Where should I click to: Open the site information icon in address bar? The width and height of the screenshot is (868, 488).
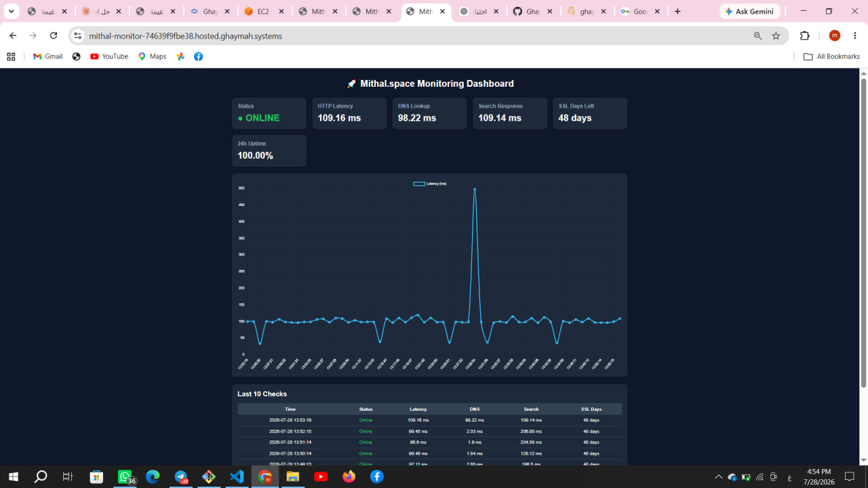pyautogui.click(x=77, y=36)
